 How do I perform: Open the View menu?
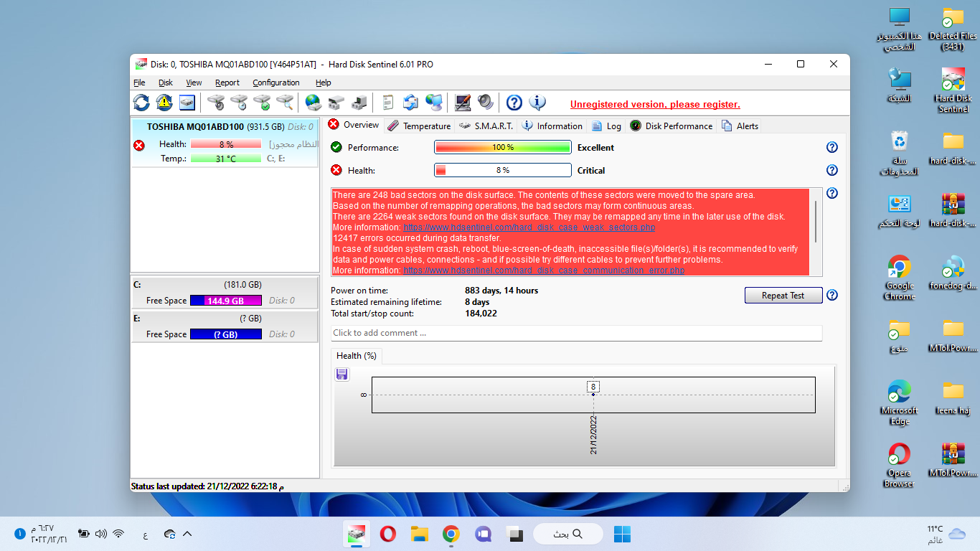point(194,83)
